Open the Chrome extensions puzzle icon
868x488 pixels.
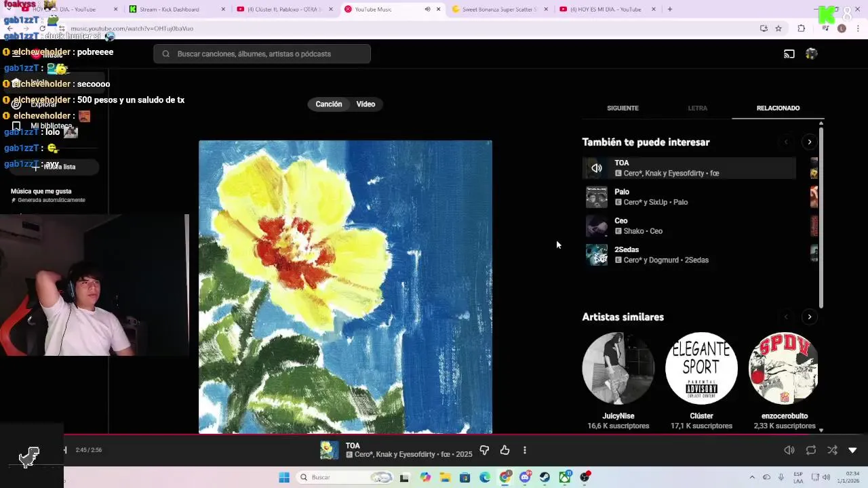802,28
